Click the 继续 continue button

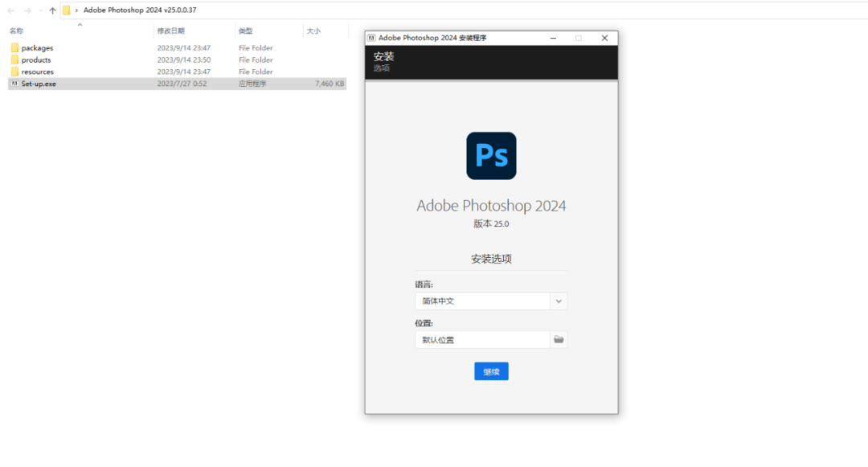491,371
